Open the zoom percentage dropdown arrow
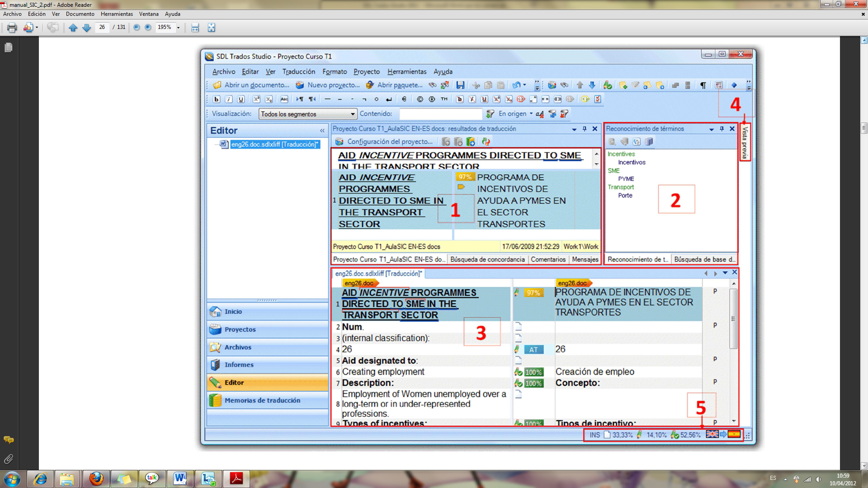Viewport: 868px width, 488px height. pos(178,28)
